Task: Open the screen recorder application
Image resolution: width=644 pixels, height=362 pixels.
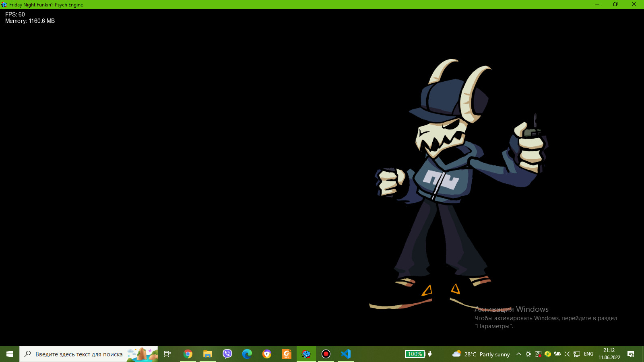Action: (326, 354)
